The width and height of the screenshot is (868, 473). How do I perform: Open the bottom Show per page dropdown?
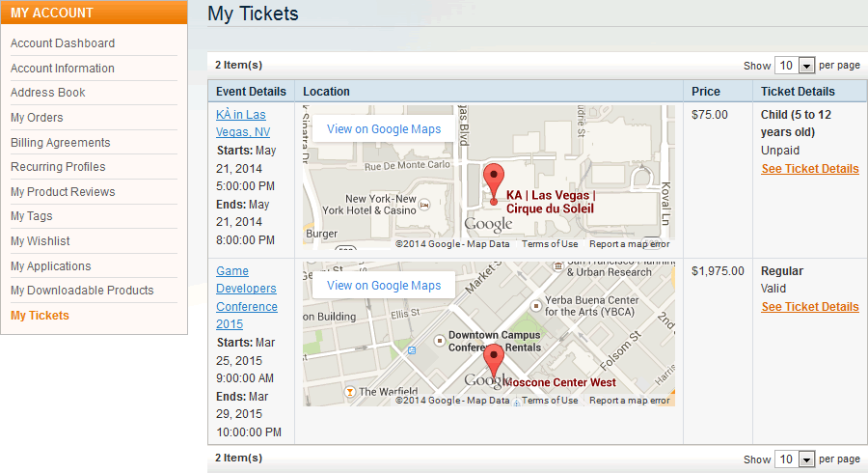click(797, 459)
